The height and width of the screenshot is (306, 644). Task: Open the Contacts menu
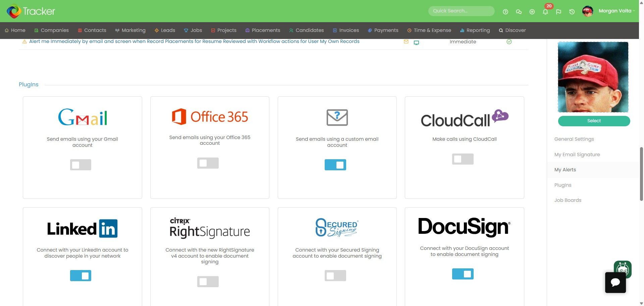(92, 30)
